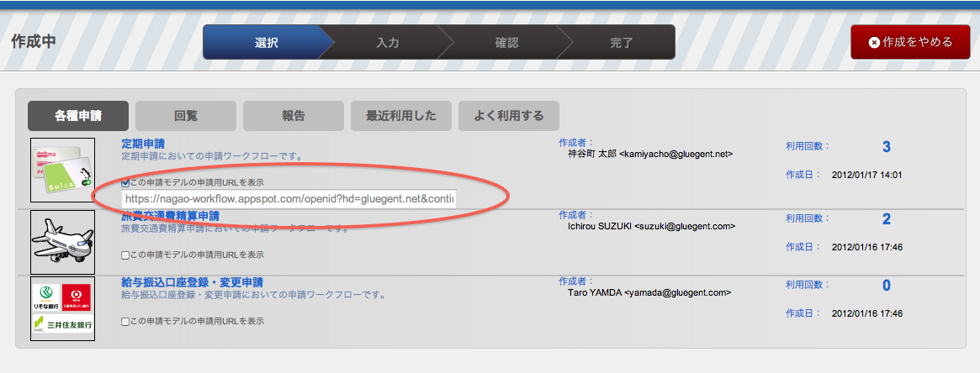Click creation date in the YAMDA row
The width and height of the screenshot is (980, 373).
click(867, 313)
